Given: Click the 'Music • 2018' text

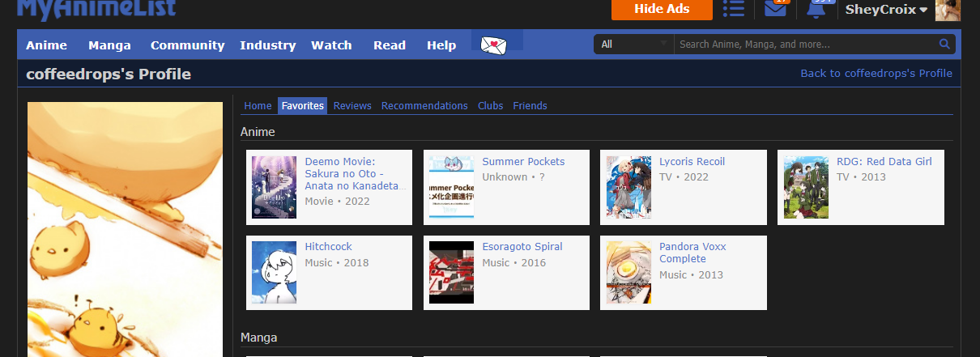Looking at the screenshot, I should coord(337,263).
